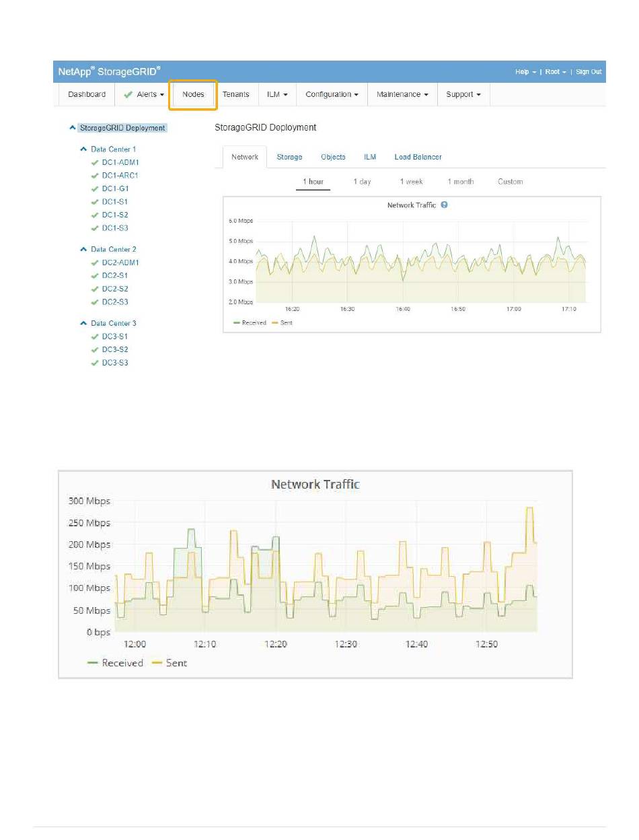
Task: Open the Root user menu
Action: 555,72
